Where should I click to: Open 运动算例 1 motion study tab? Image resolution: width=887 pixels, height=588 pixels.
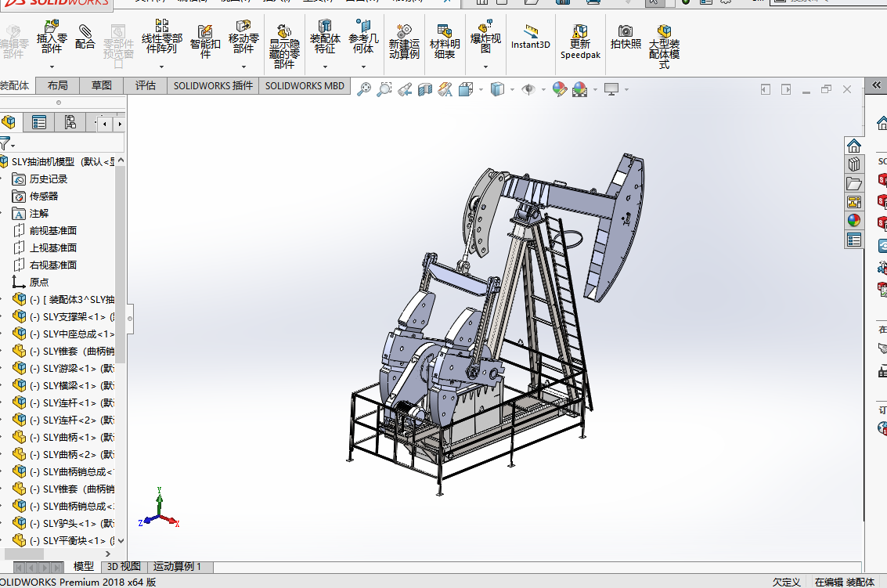click(177, 567)
